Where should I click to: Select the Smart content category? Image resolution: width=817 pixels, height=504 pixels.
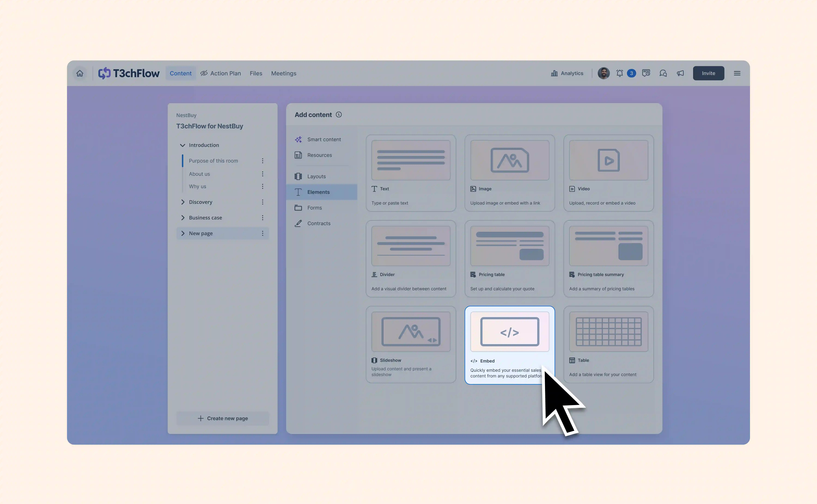click(x=324, y=139)
